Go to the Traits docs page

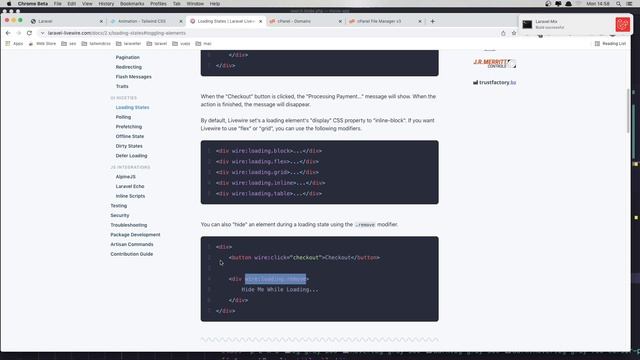click(122, 87)
